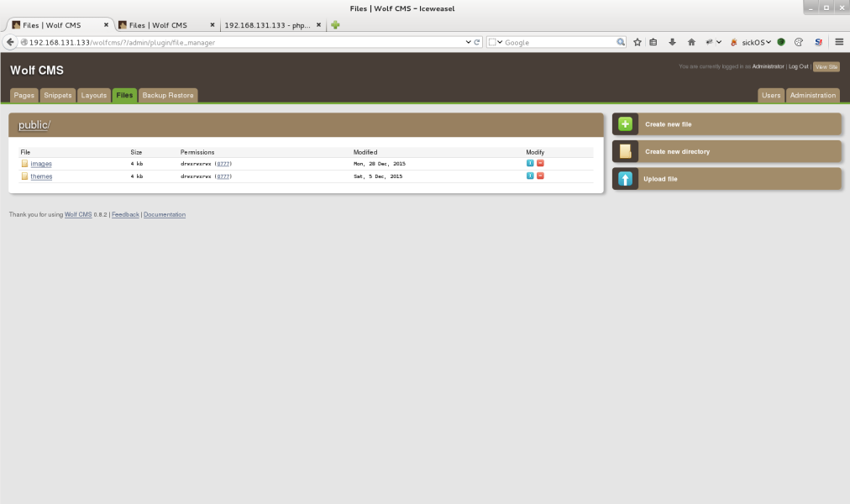This screenshot has width=850, height=504.
Task: Click the rename icon for themes folder
Action: [530, 176]
